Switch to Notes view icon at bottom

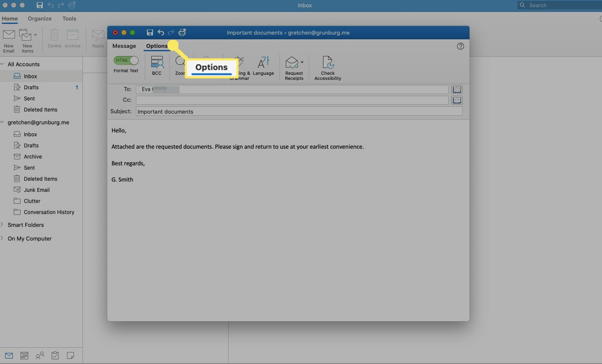pyautogui.click(x=70, y=355)
